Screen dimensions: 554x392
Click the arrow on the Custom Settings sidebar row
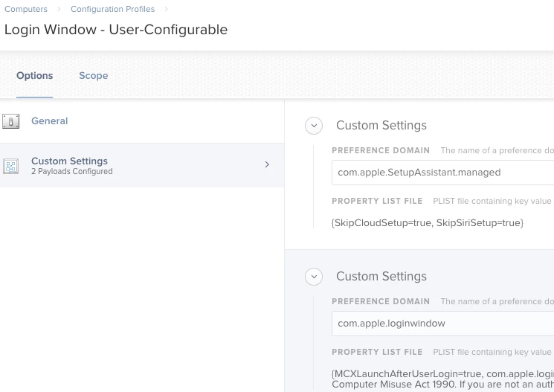[x=267, y=164]
